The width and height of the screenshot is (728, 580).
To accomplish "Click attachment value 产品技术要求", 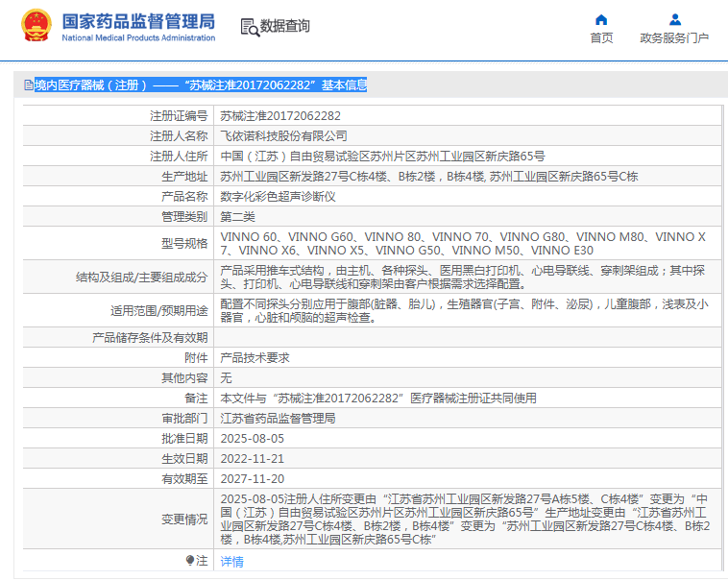I will point(255,358).
